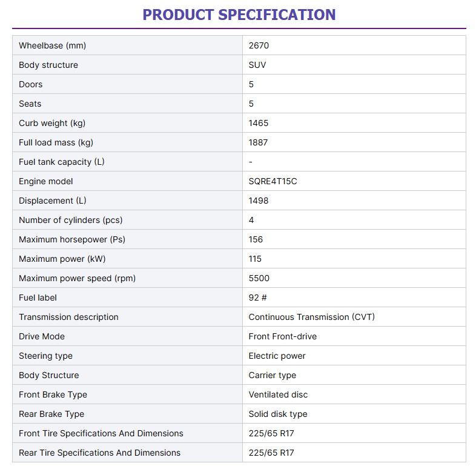Select the Number of cylinders (pcs) label
The width and height of the screenshot is (476, 466).
click(x=71, y=220)
